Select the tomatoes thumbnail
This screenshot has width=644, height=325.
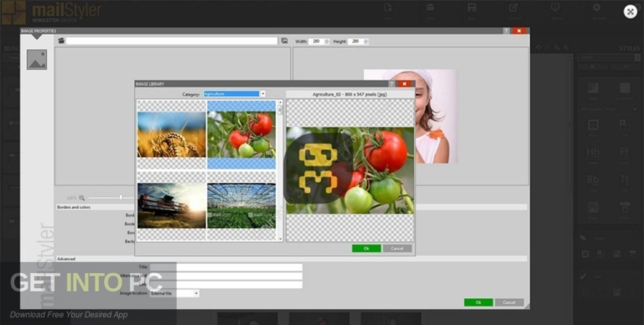pos(241,134)
